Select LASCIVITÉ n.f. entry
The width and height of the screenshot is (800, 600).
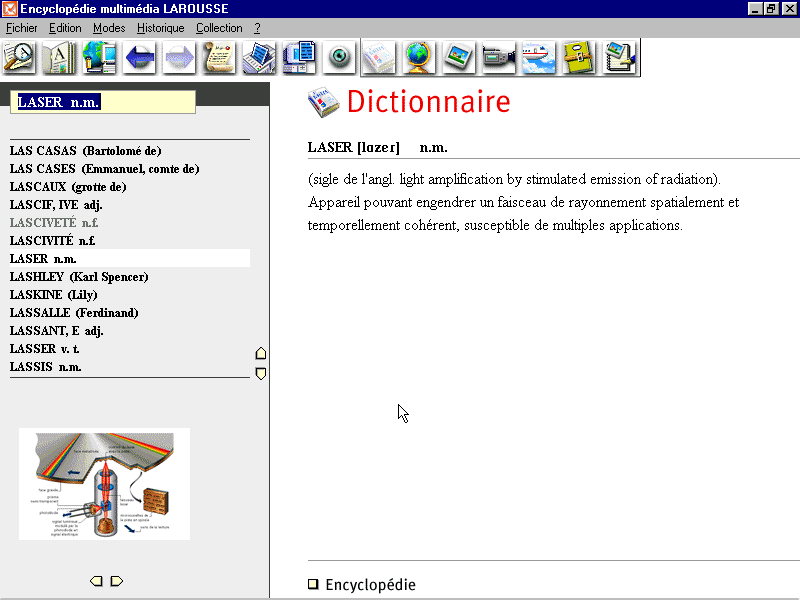click(52, 240)
